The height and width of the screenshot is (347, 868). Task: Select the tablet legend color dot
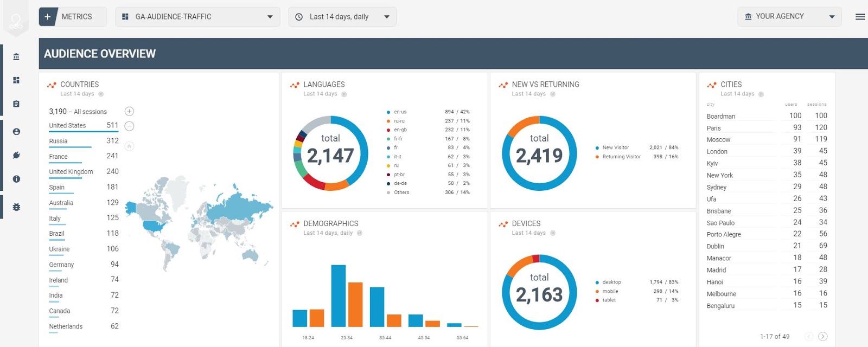[597, 300]
